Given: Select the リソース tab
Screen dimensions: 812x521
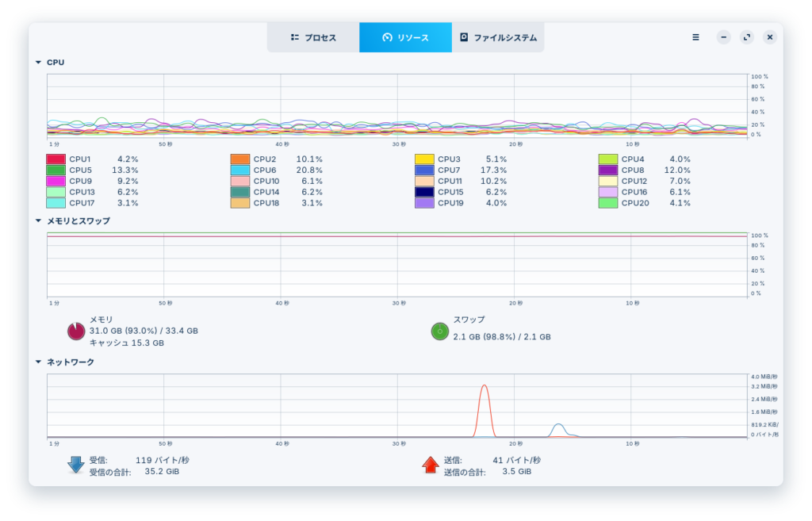Looking at the screenshot, I should point(405,37).
